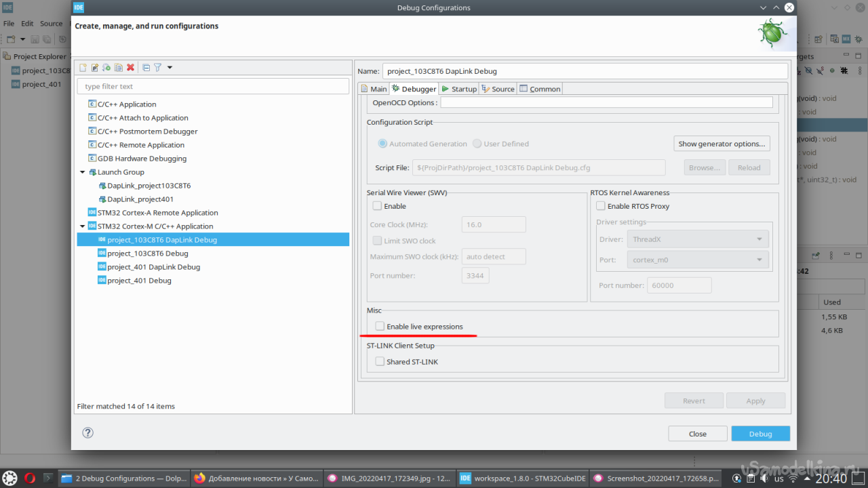Open File menu in STM32CubeIDE window

[9, 24]
